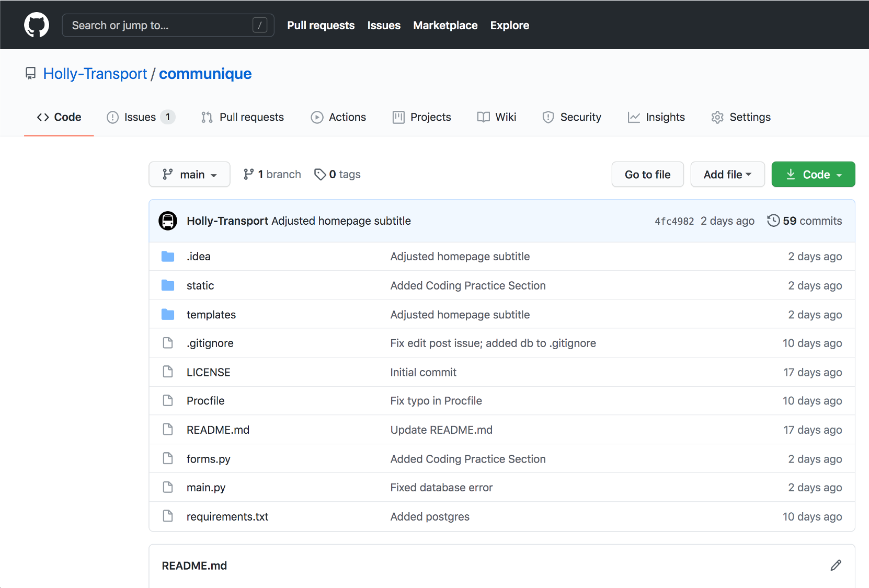Click the Holly-Transport avatar in commit bar

tap(168, 221)
